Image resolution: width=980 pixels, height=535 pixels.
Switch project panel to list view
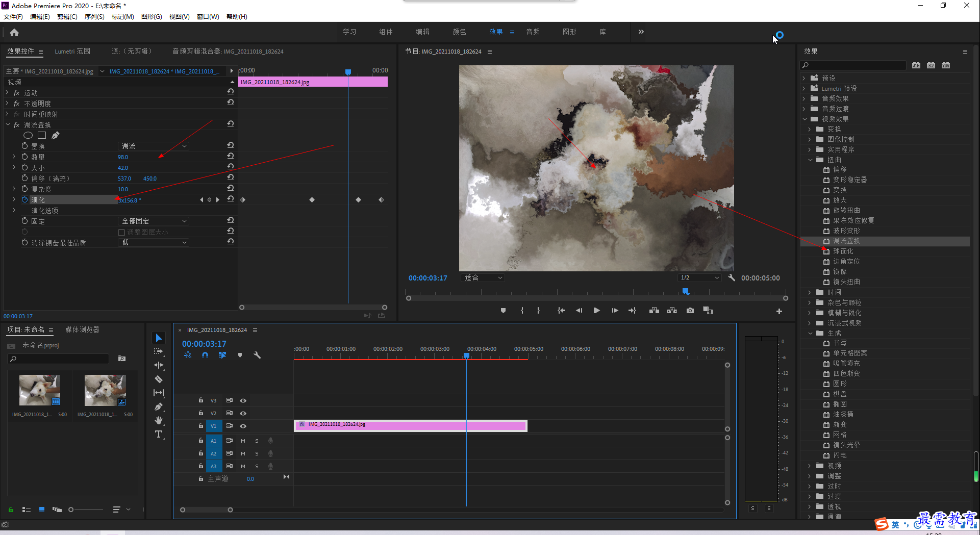[x=27, y=509]
